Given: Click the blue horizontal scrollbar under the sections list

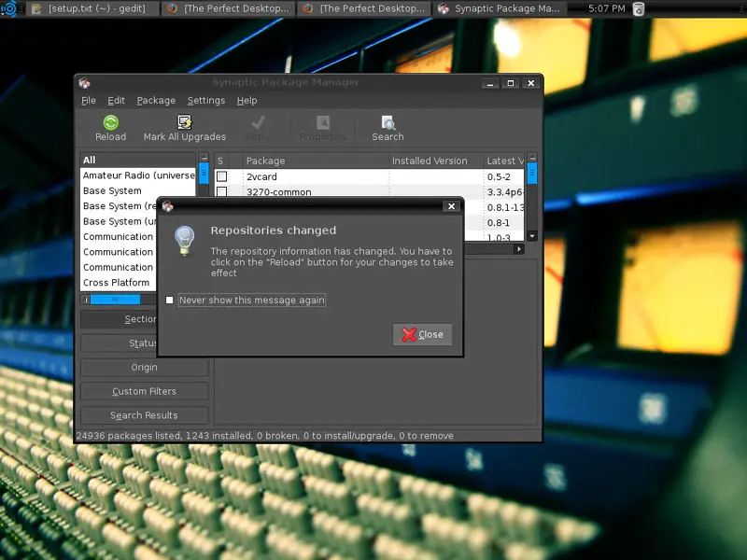Looking at the screenshot, I should point(116,300).
